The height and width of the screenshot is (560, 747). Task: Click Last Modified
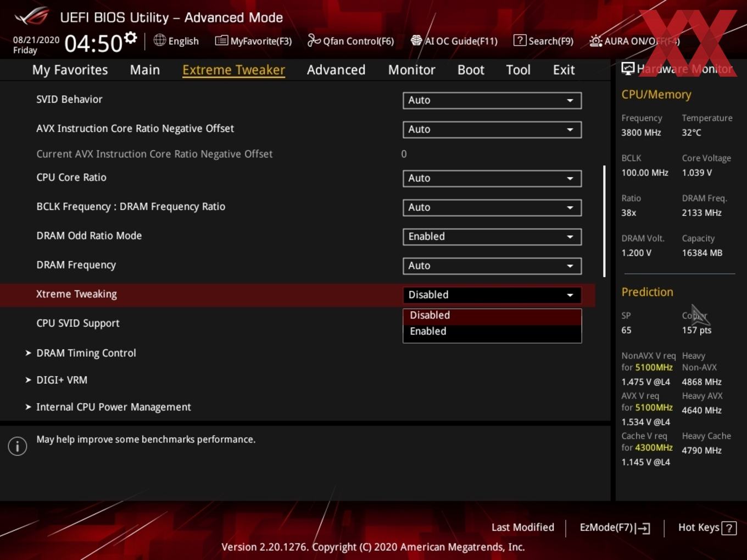tap(523, 528)
